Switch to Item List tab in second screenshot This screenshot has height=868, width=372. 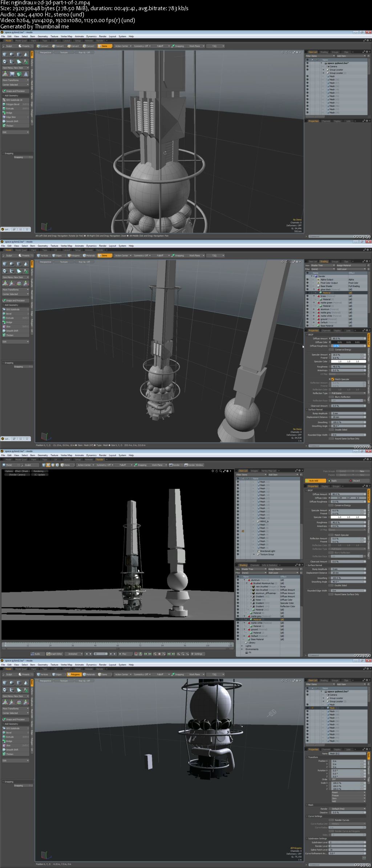click(313, 261)
